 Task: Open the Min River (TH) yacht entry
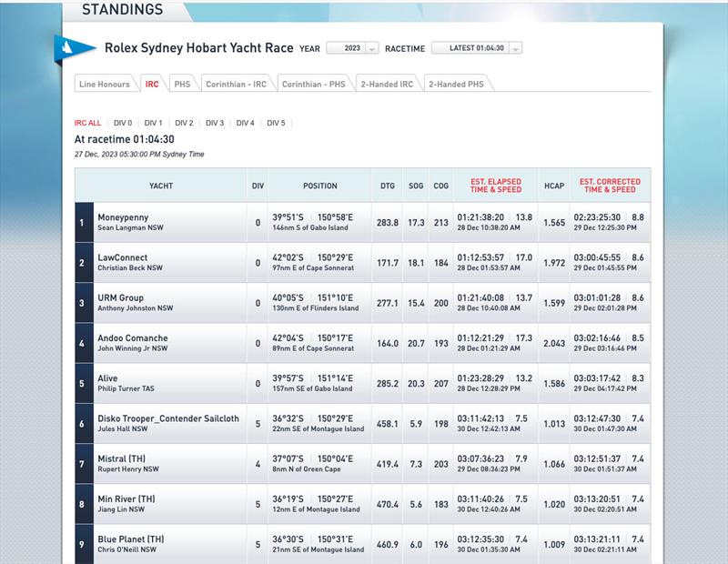coord(126,499)
